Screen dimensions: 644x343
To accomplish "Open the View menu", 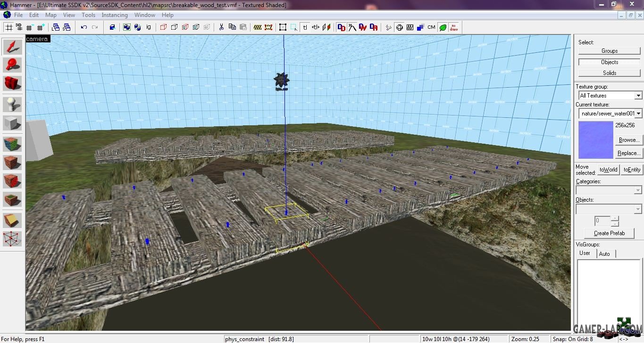I will click(x=69, y=15).
